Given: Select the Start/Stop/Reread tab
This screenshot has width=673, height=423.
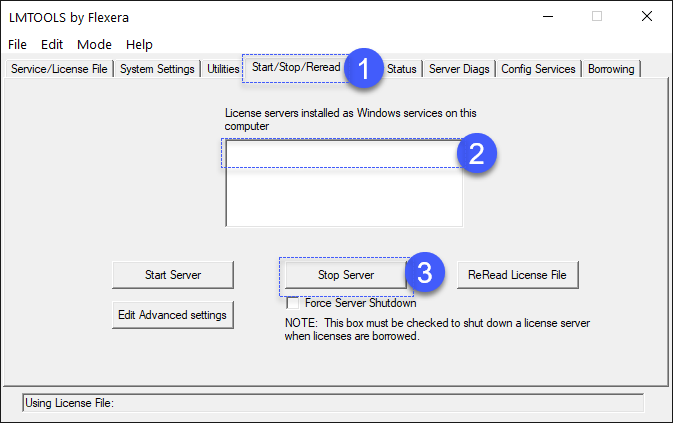Looking at the screenshot, I should click(x=296, y=67).
